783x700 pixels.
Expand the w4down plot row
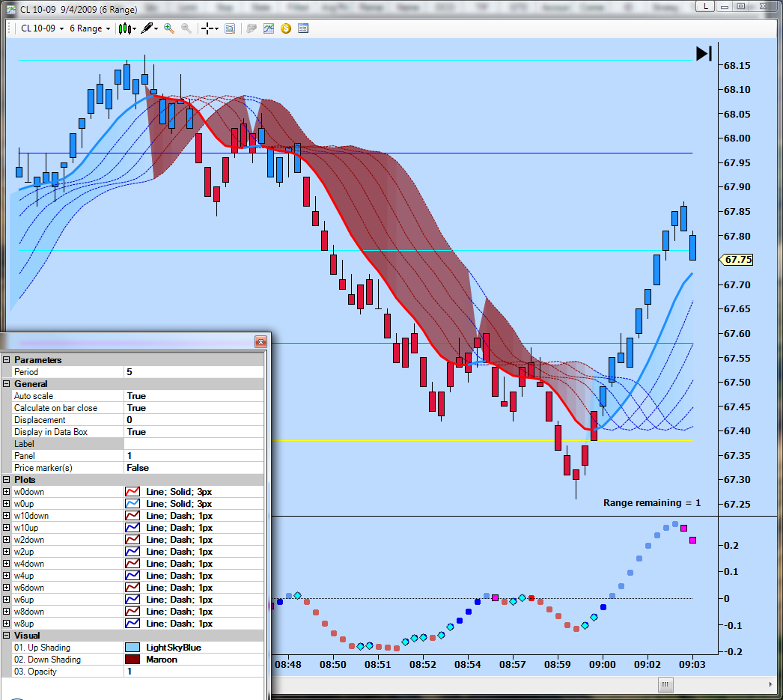7,564
